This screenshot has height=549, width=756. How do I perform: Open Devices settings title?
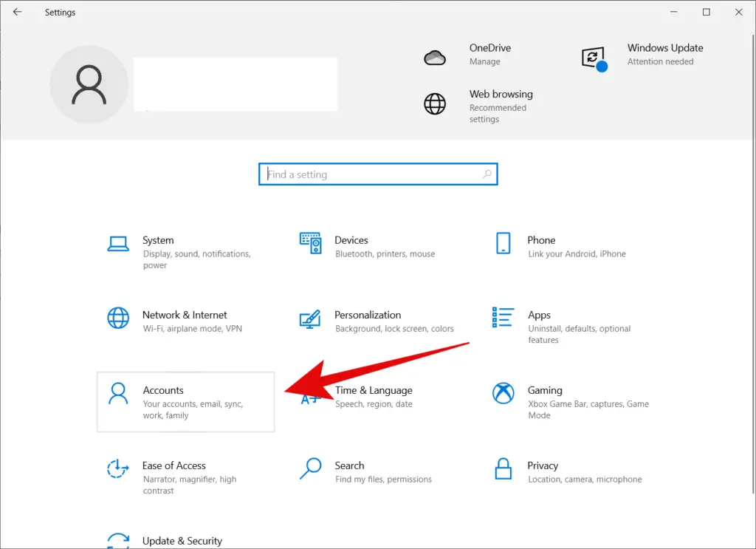click(351, 239)
